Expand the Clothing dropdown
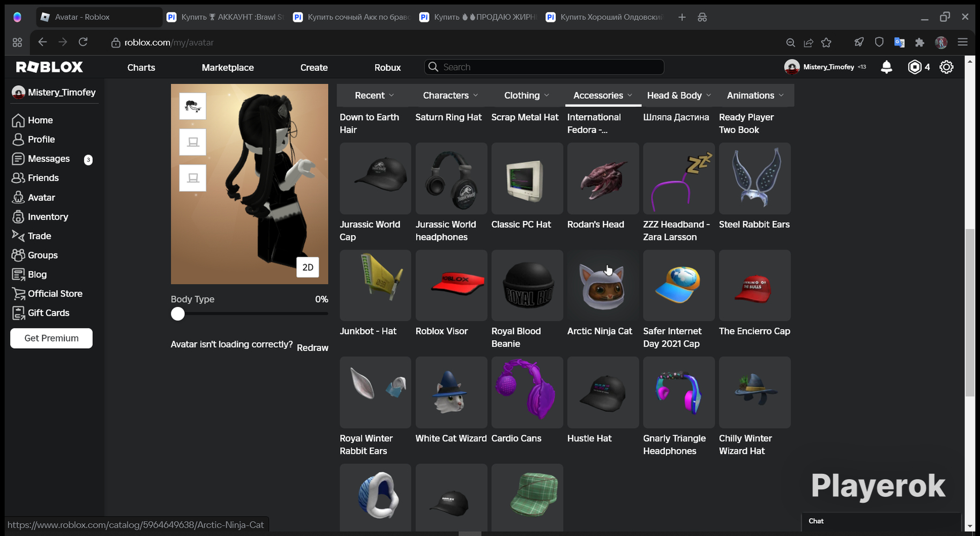The height and width of the screenshot is (536, 980). click(x=527, y=95)
